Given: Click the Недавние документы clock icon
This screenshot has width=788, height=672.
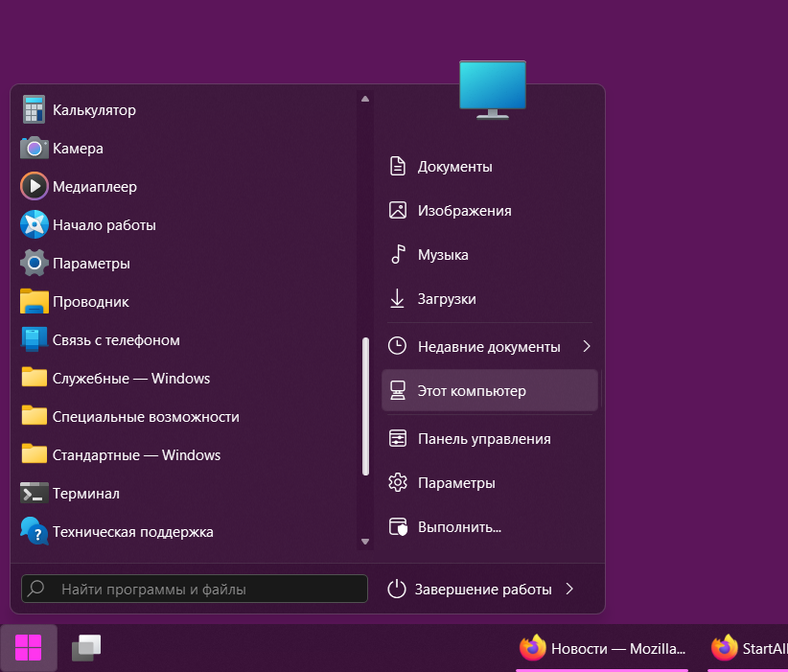Looking at the screenshot, I should 397,346.
